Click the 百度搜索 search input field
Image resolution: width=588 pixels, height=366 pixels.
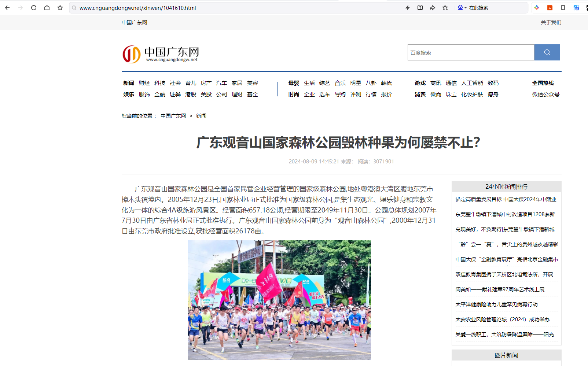[471, 52]
